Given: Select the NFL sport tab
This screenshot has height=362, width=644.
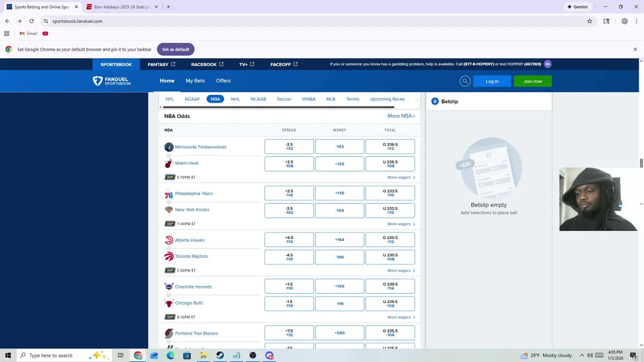Looking at the screenshot, I should (x=170, y=99).
